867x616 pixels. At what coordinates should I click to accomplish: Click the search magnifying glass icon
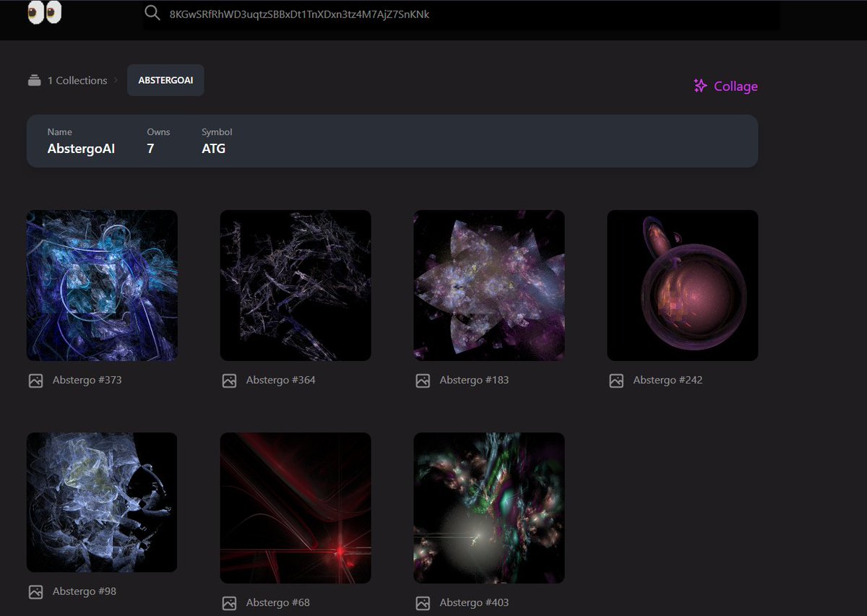(x=152, y=13)
